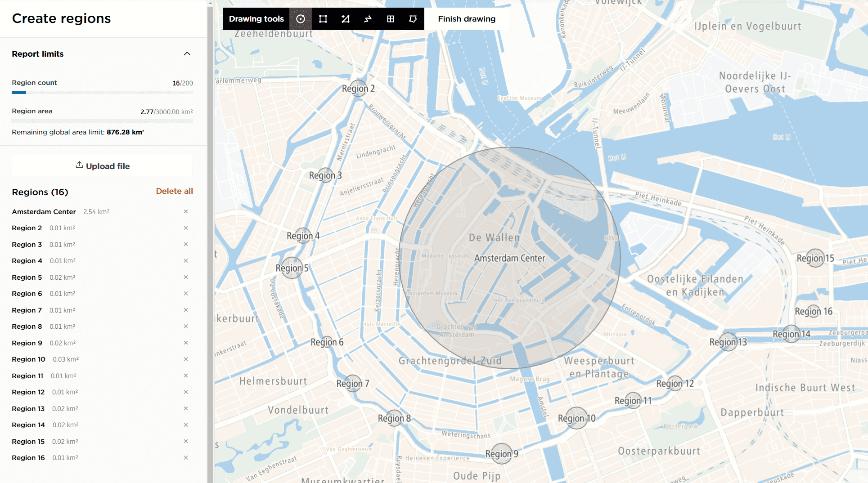Select the circle drawing tool
868x483 pixels.
pyautogui.click(x=301, y=19)
